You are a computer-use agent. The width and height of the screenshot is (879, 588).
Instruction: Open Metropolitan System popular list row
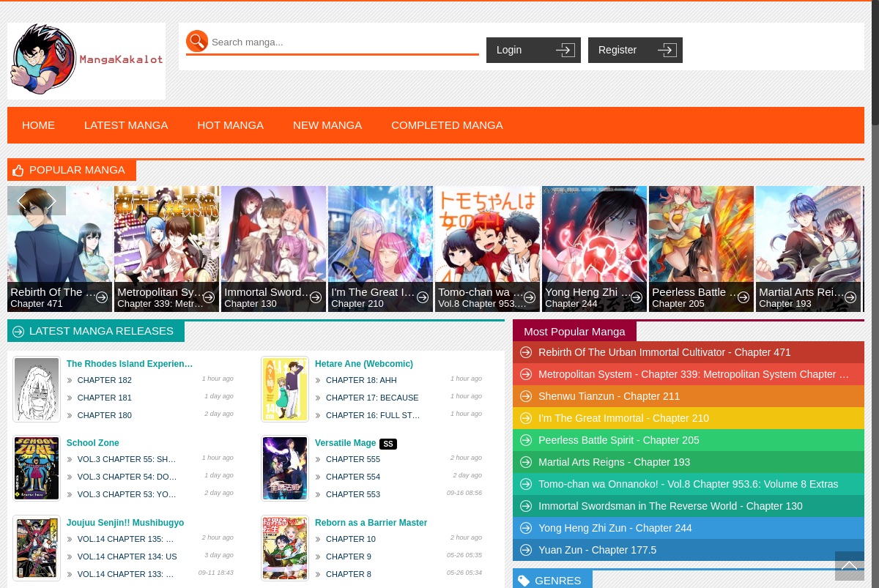coord(689,374)
